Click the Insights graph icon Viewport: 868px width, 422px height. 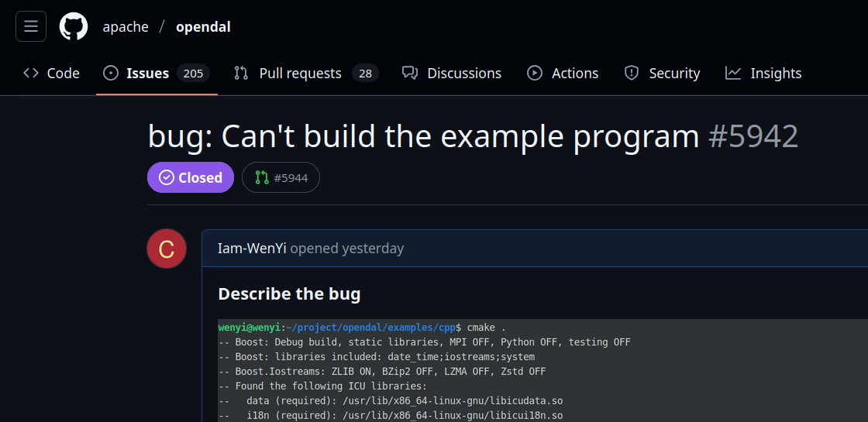pos(733,73)
